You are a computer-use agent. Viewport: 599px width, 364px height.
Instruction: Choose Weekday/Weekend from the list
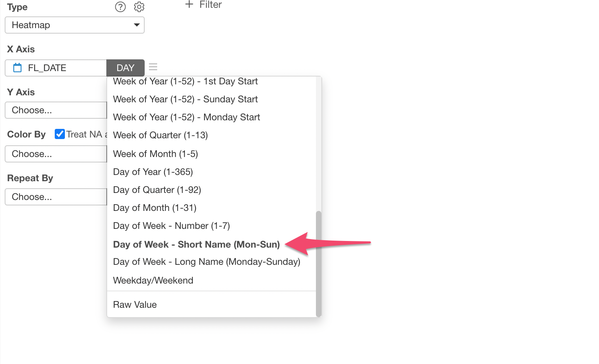(x=153, y=280)
